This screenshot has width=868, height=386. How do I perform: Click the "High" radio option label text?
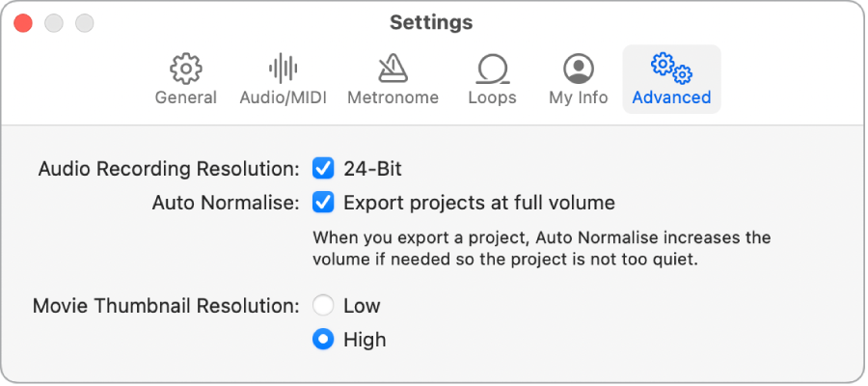coord(365,340)
